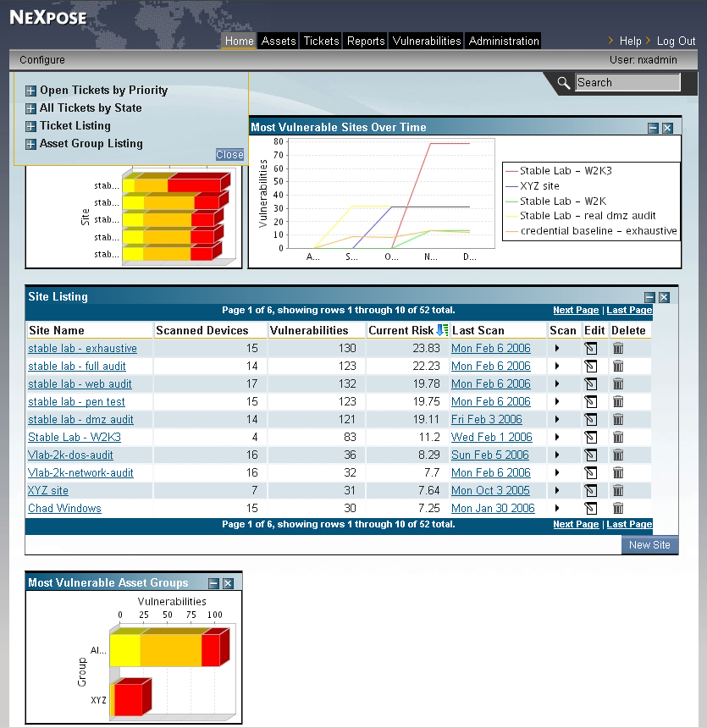Viewport: 707px width, 728px height.
Task: Go to Next Page at top
Action: 576,310
